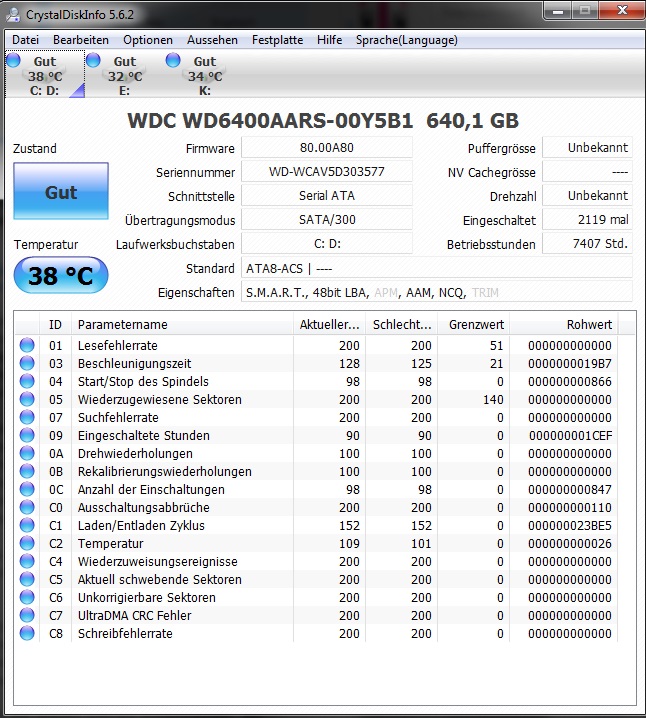The width and height of the screenshot is (646, 718).
Task: Click the Rohwert column header
Action: [564, 325]
